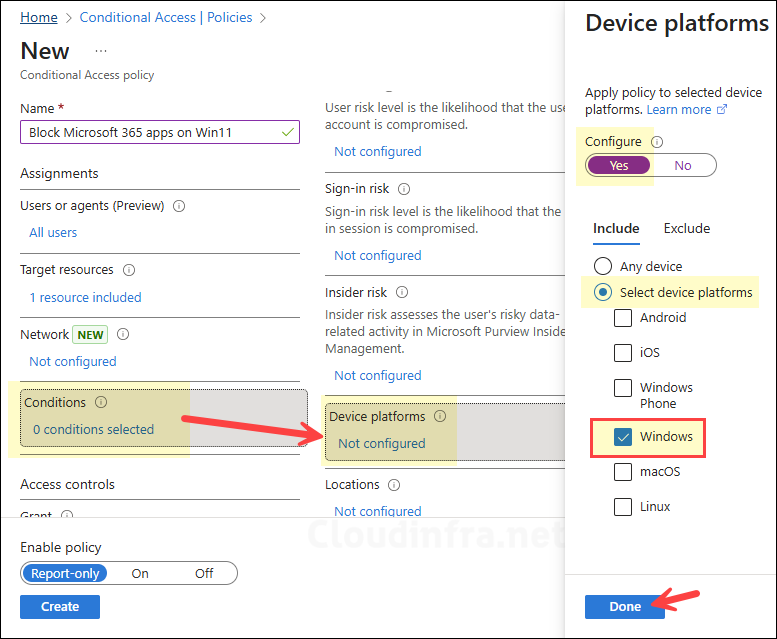Open Network Not configured link
This screenshot has height=639, width=777.
click(73, 362)
